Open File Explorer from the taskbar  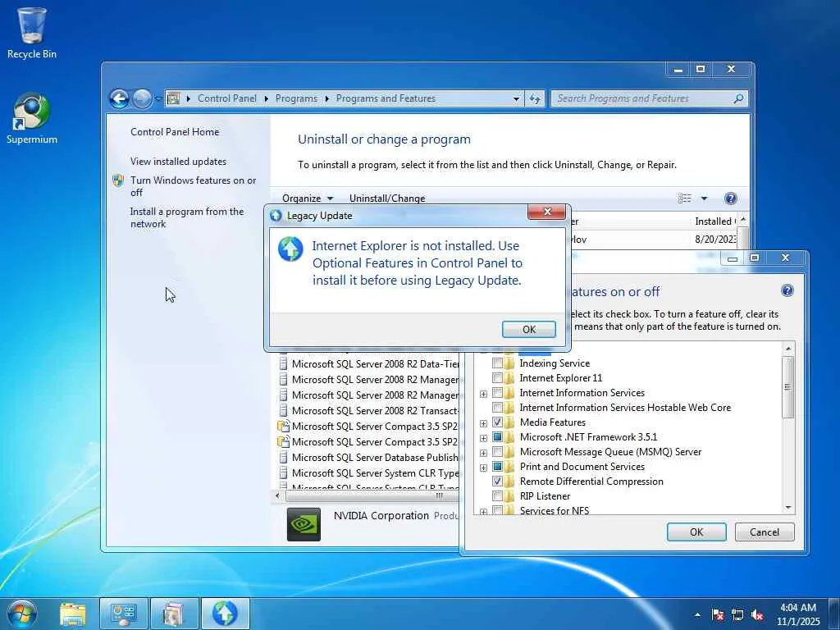(x=72, y=614)
